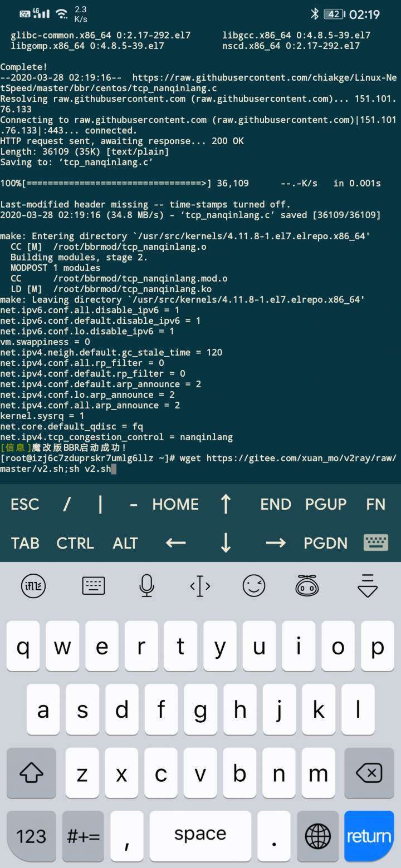Tap the pig mascot assistant icon
The image size is (401, 868).
[x=307, y=585]
